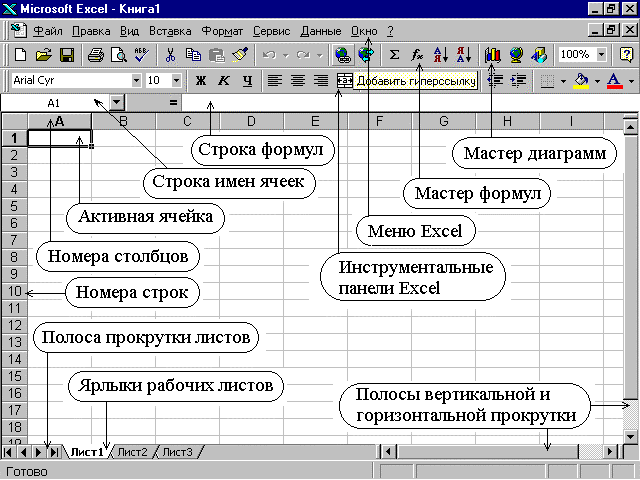The width and height of the screenshot is (640, 480).
Task: Merge and center cells icon
Action: point(344,80)
